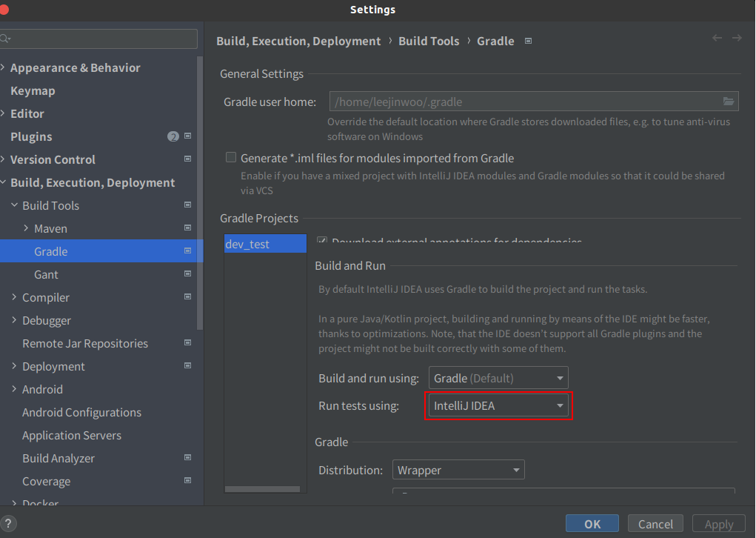Click project settings icon on Build Analyzer row

(187, 457)
